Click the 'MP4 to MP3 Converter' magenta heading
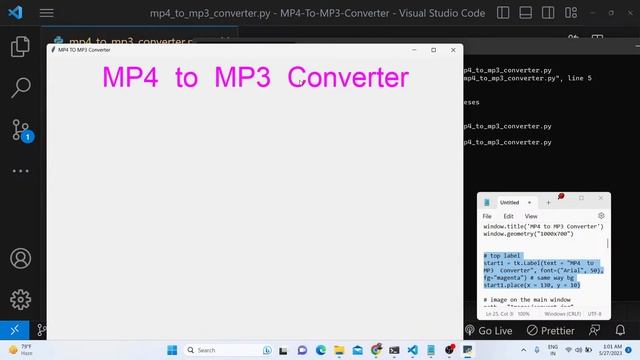Screen dimensions: 640x360 (x=256, y=77)
